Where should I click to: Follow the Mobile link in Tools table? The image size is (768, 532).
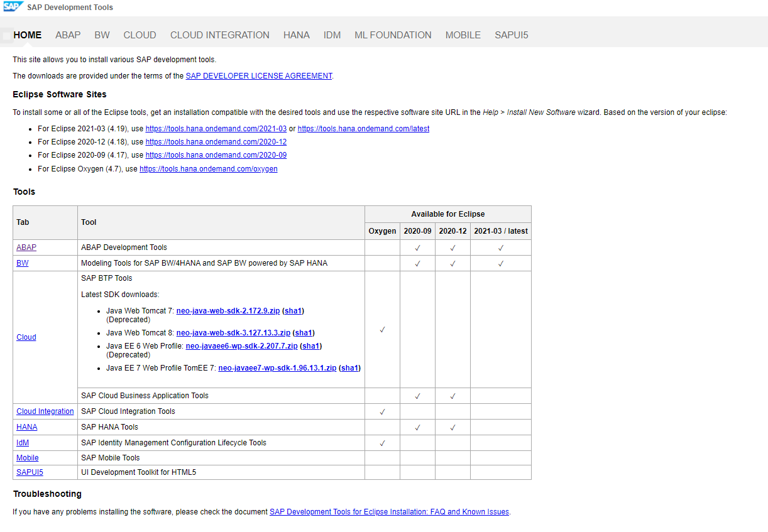tap(28, 458)
